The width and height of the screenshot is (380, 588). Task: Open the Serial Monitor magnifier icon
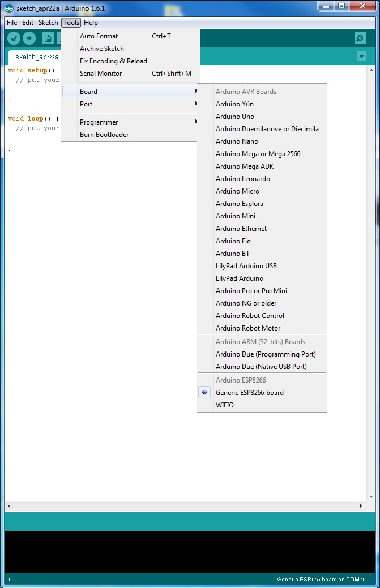tap(360, 38)
